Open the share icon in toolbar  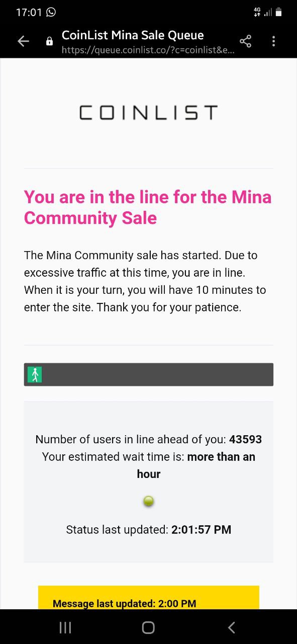click(x=245, y=42)
